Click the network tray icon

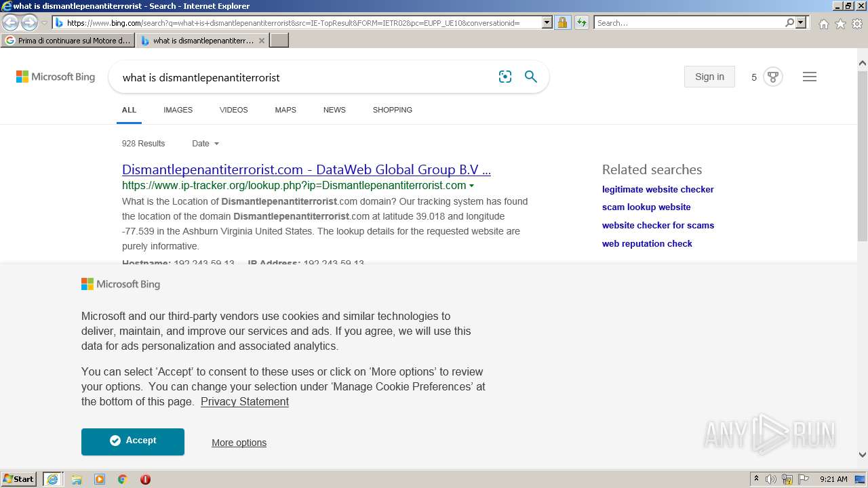tap(787, 479)
